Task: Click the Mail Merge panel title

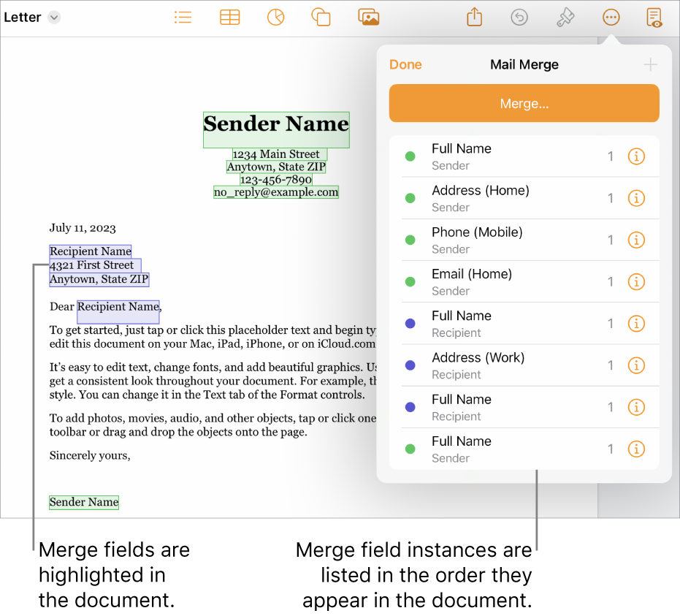Action: coord(524,64)
